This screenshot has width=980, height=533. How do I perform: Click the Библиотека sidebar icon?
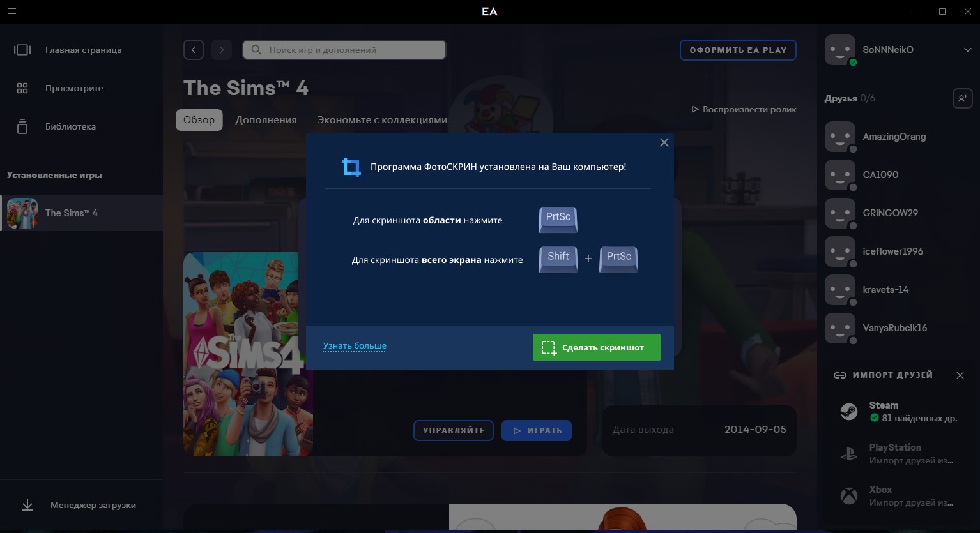click(22, 126)
